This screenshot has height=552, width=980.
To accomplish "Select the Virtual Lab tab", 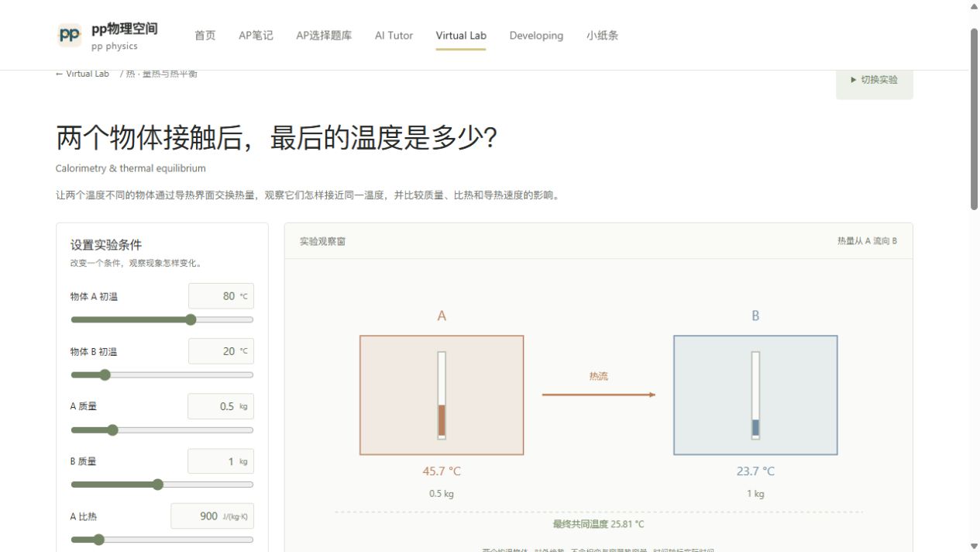I will [461, 36].
